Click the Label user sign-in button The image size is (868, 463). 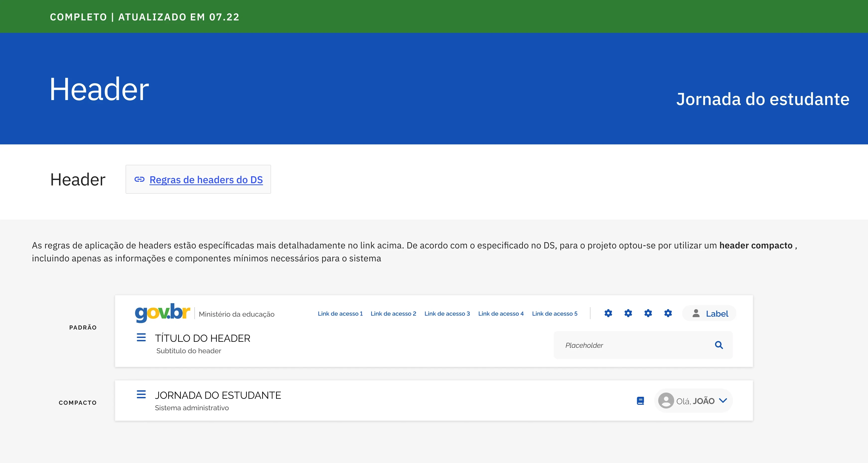point(709,313)
